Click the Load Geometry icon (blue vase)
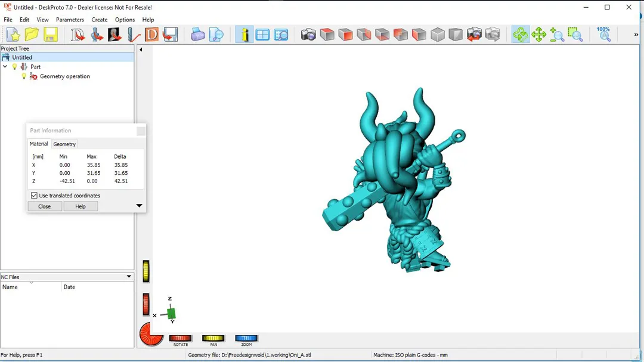Viewport: 644px width, 362px height. pos(97,35)
